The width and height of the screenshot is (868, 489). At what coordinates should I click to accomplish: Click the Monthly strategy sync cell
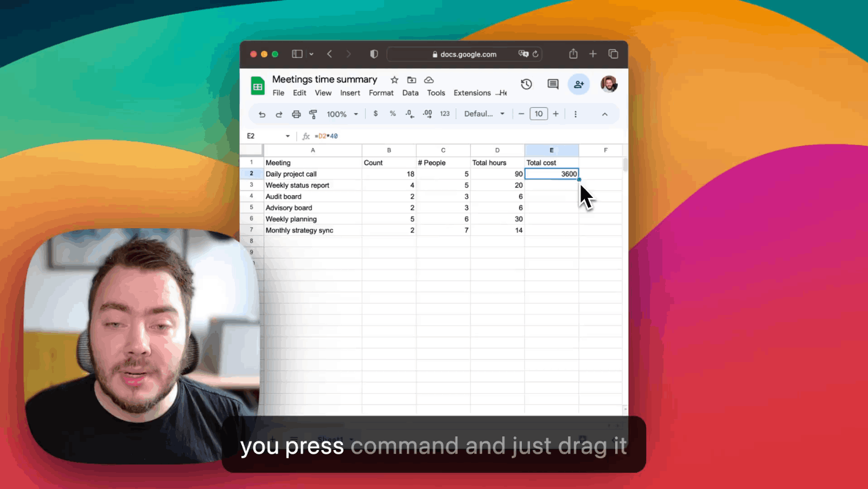[313, 230]
